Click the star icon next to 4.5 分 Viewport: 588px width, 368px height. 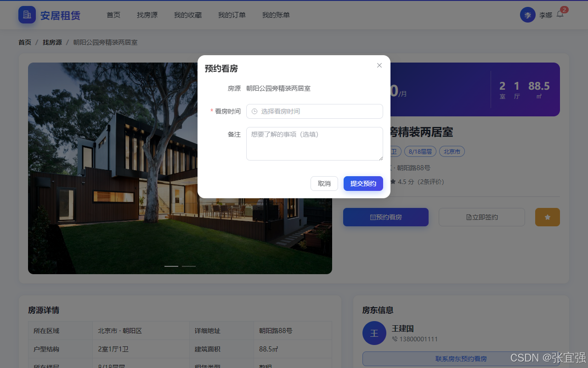[393, 182]
